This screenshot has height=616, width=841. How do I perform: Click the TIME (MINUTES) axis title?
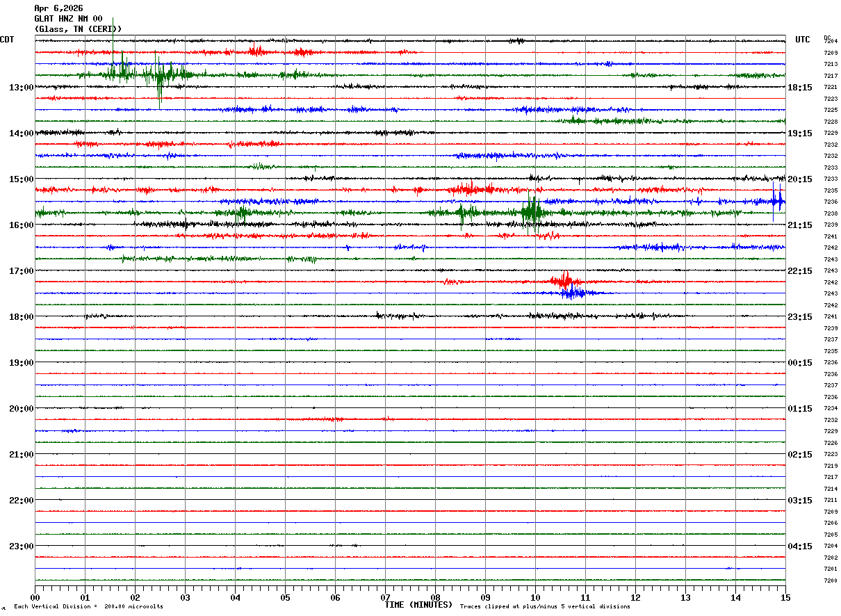[418, 605]
